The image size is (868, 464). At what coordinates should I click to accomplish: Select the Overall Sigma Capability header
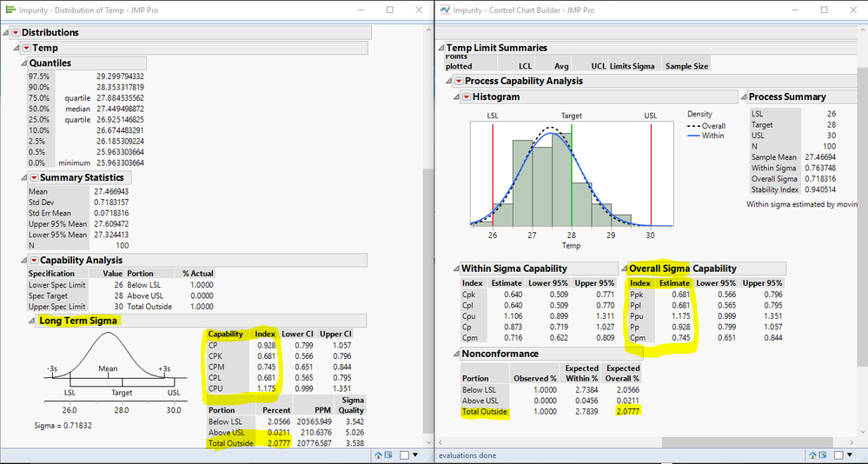click(683, 268)
